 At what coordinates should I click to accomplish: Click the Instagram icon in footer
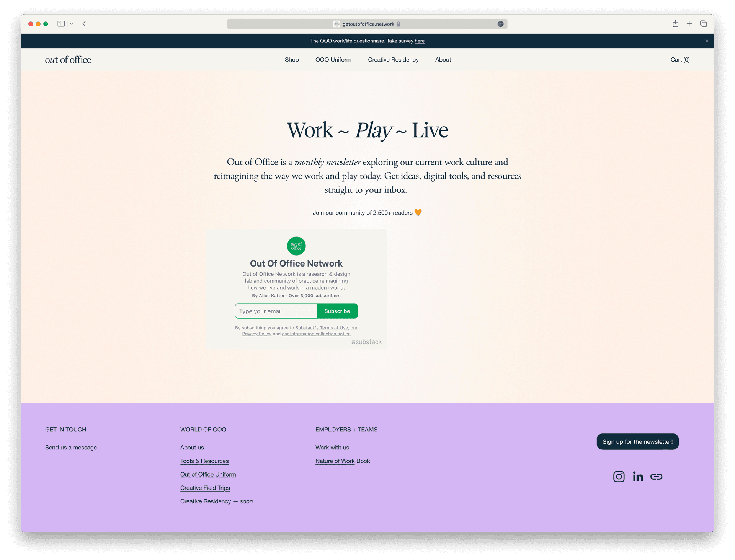coord(619,476)
